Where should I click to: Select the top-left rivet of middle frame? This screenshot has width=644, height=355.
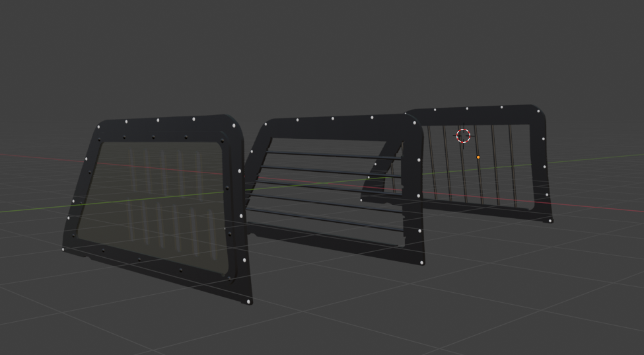click(266, 124)
